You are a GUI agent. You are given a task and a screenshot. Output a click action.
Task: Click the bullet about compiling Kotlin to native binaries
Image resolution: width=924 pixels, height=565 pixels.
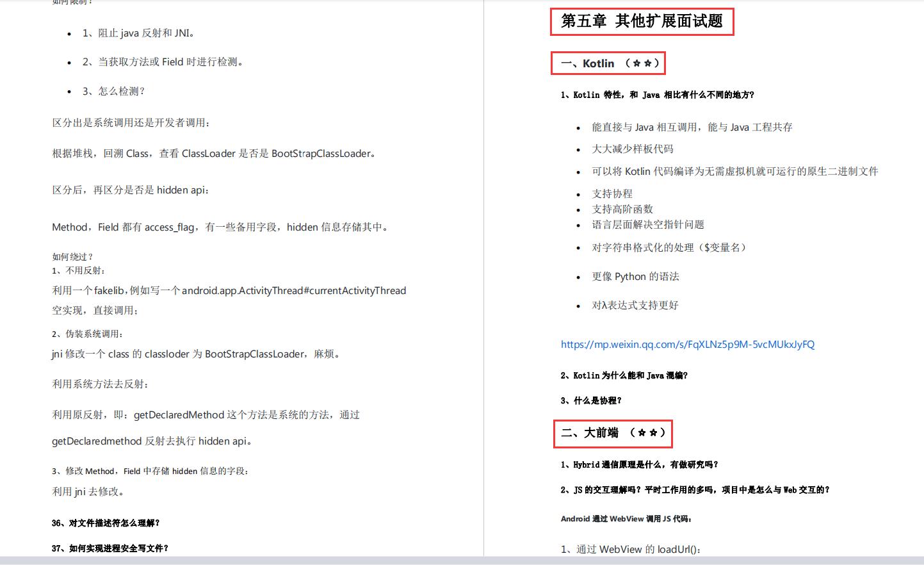pos(735,172)
